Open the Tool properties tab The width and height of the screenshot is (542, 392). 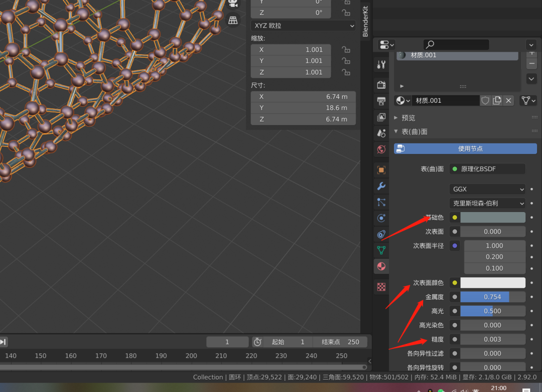click(x=381, y=64)
